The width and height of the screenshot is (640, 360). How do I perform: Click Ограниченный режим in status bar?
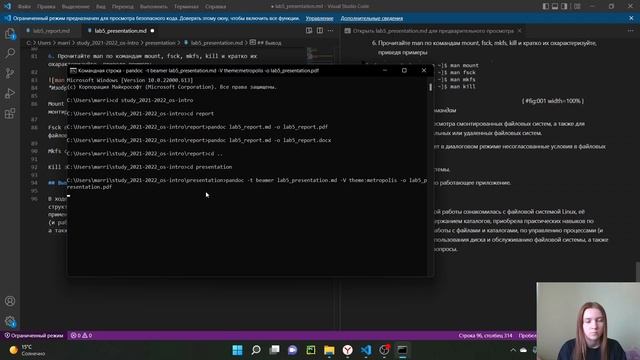34,336
